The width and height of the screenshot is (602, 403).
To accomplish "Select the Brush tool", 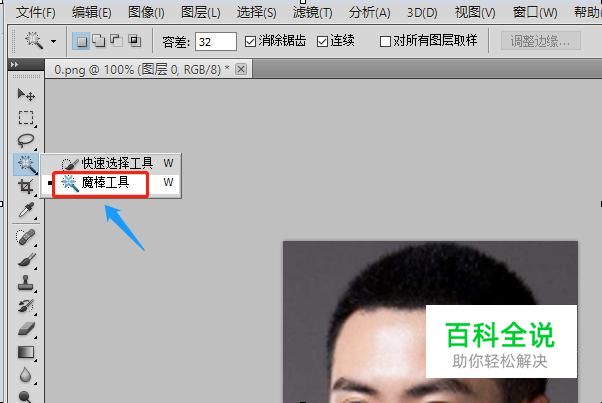I will coord(26,260).
